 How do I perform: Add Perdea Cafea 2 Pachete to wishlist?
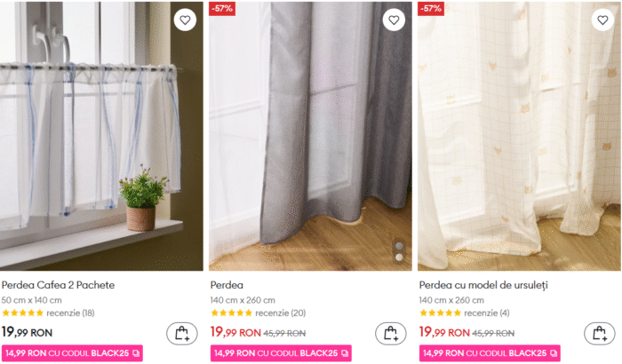click(185, 20)
